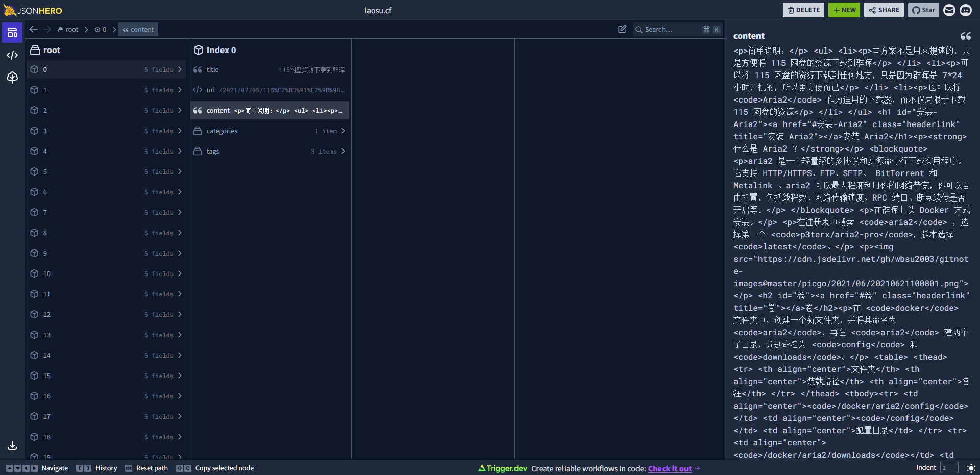Viewport: 980px width, 475px height.
Task: Create a new document with NEW
Action: pyautogui.click(x=844, y=10)
